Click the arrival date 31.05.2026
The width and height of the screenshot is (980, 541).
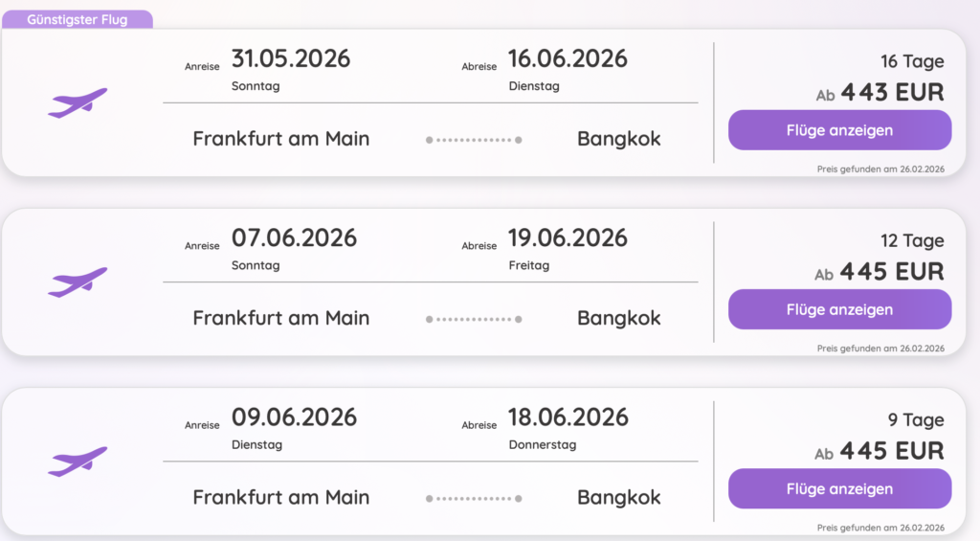[291, 58]
